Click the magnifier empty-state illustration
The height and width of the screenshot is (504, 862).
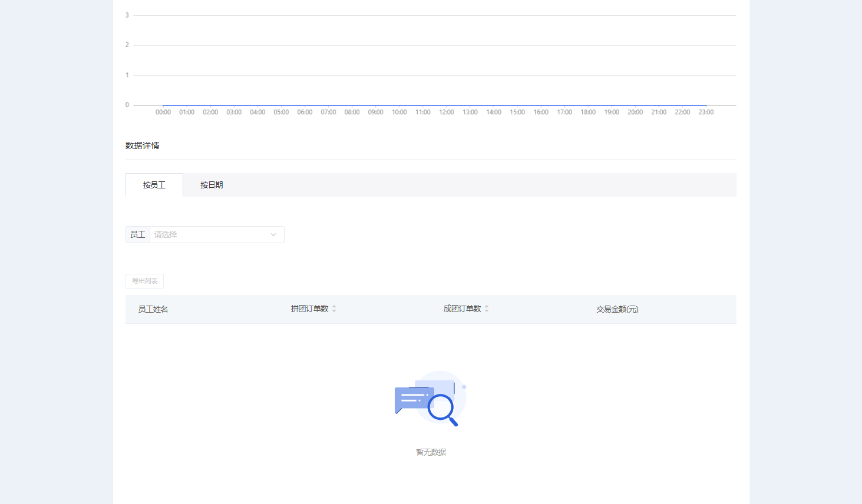click(x=431, y=399)
